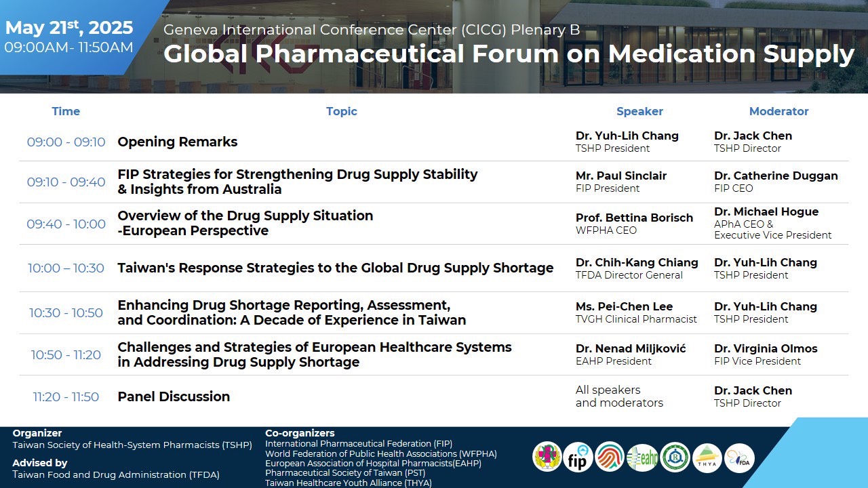Click the 'FIP Vice President' subtitle

[x=757, y=361]
